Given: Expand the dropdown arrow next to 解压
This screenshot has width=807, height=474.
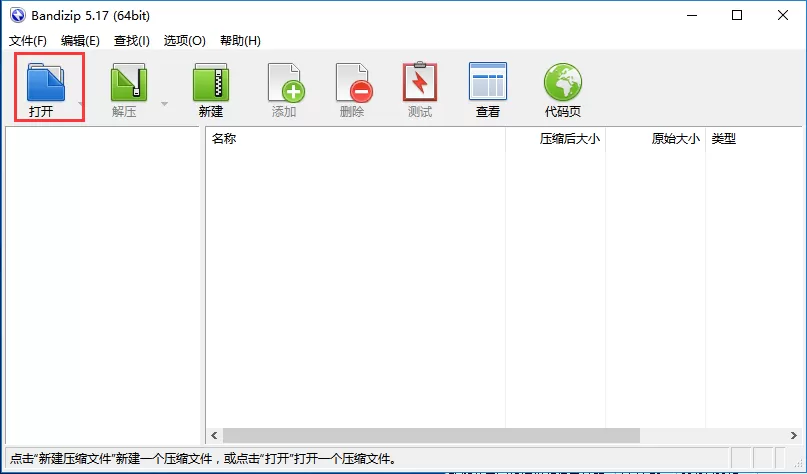Looking at the screenshot, I should pyautogui.click(x=164, y=104).
